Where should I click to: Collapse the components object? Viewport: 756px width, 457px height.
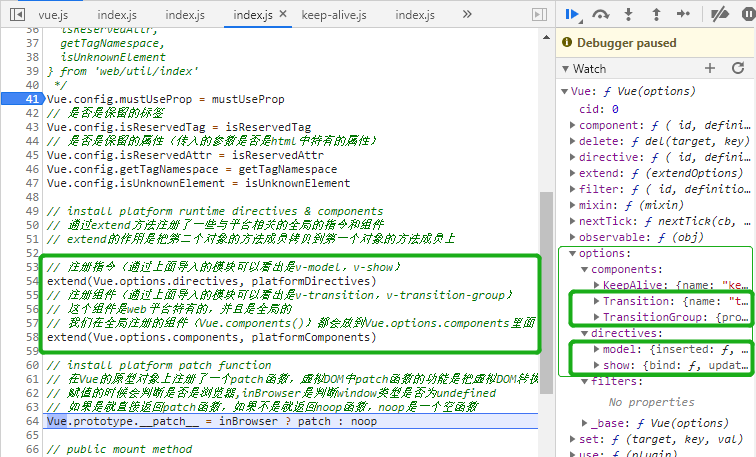click(584, 269)
